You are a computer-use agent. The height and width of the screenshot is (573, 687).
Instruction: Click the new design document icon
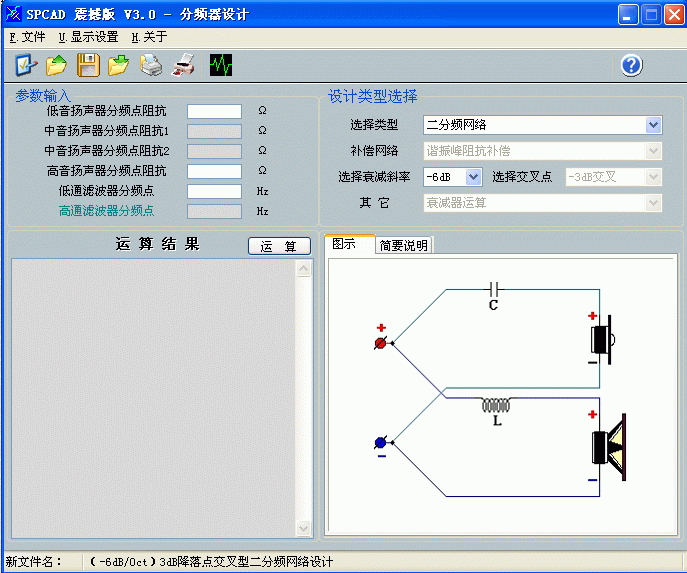(x=26, y=65)
